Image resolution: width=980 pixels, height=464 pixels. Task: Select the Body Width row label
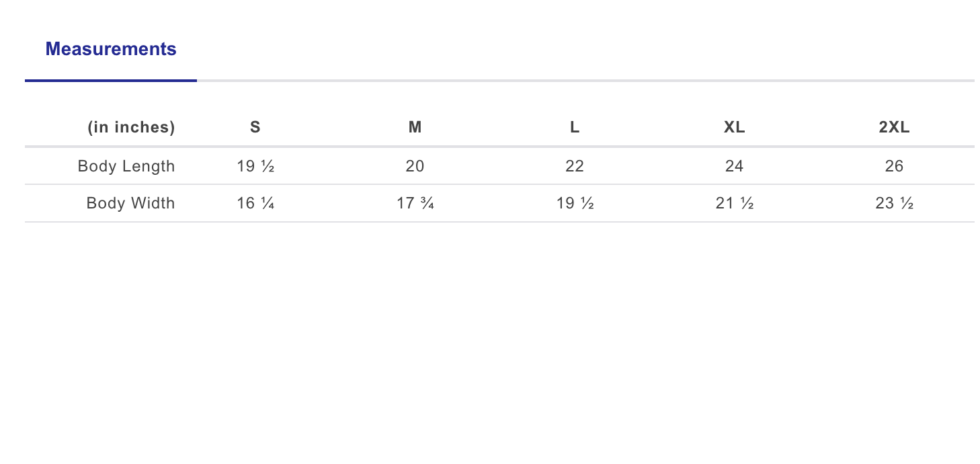(130, 203)
